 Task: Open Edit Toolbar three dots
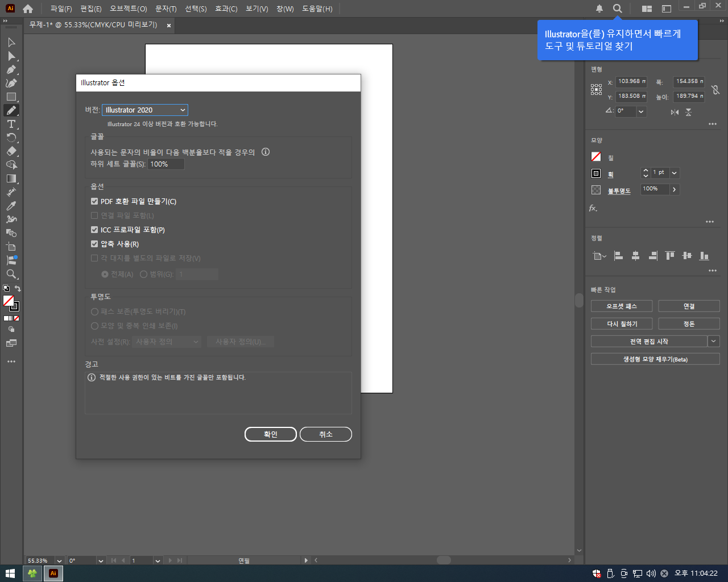point(11,361)
